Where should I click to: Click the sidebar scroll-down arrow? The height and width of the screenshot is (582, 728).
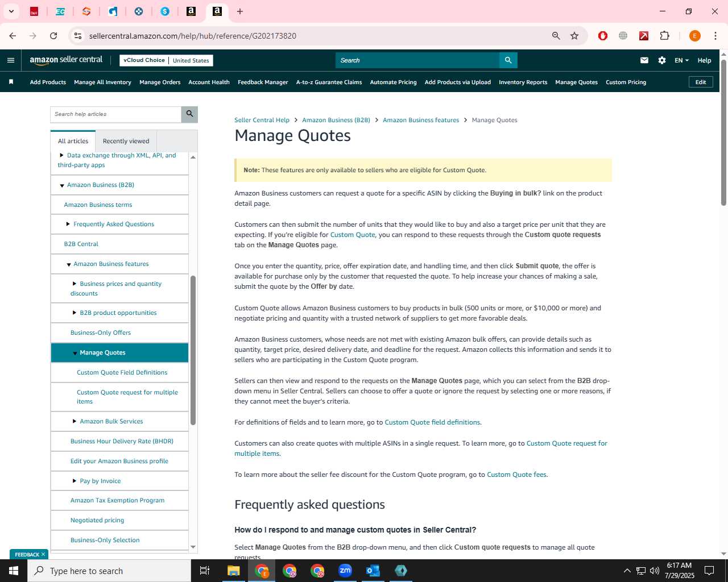[x=193, y=547]
